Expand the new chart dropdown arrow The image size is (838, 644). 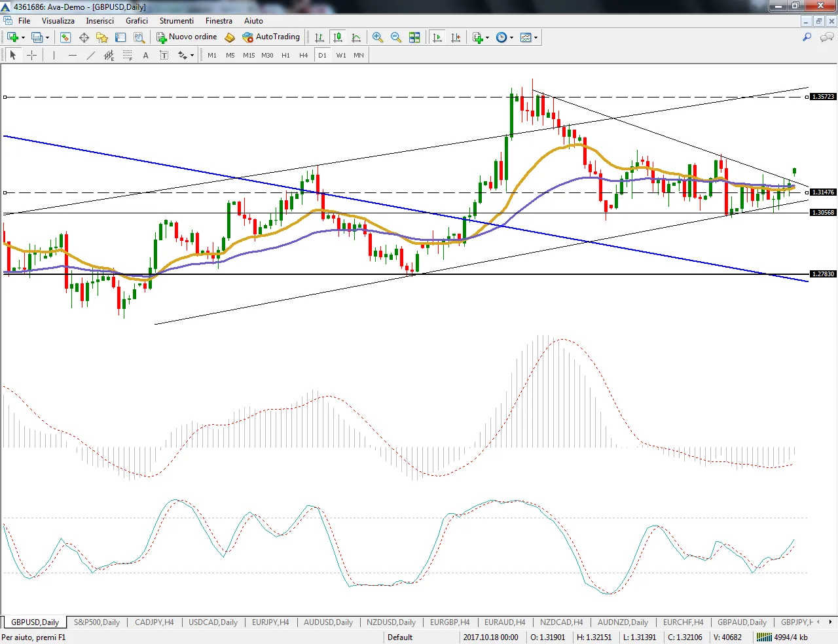click(23, 37)
